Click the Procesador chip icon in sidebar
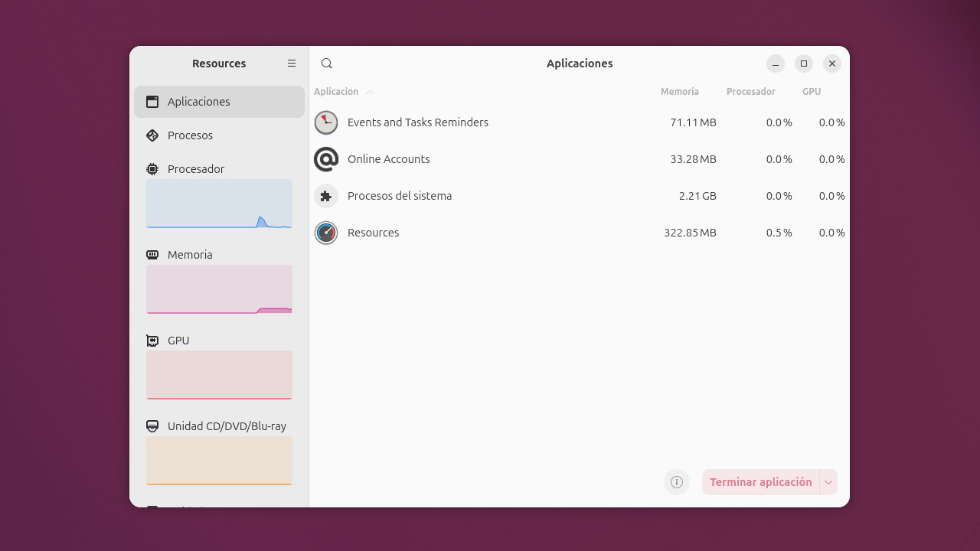980x551 pixels. click(x=152, y=168)
